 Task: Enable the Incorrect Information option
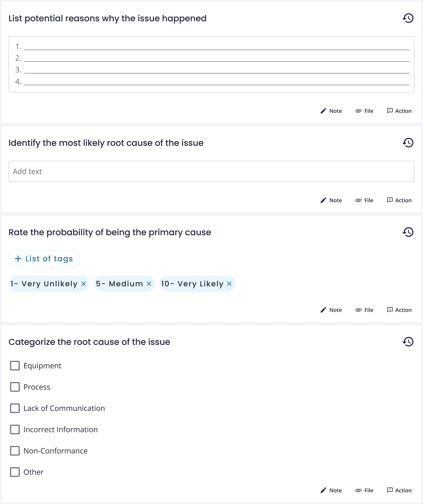tap(15, 430)
